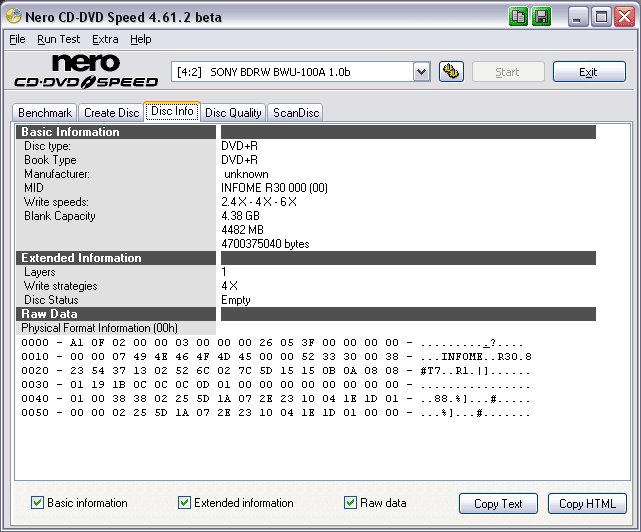Click the raw data row starting with 0020
Screen dimensions: 641x532
tap(276, 371)
